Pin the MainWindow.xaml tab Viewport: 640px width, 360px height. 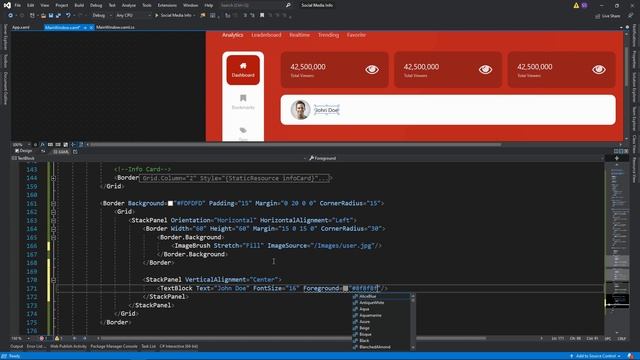(85, 27)
